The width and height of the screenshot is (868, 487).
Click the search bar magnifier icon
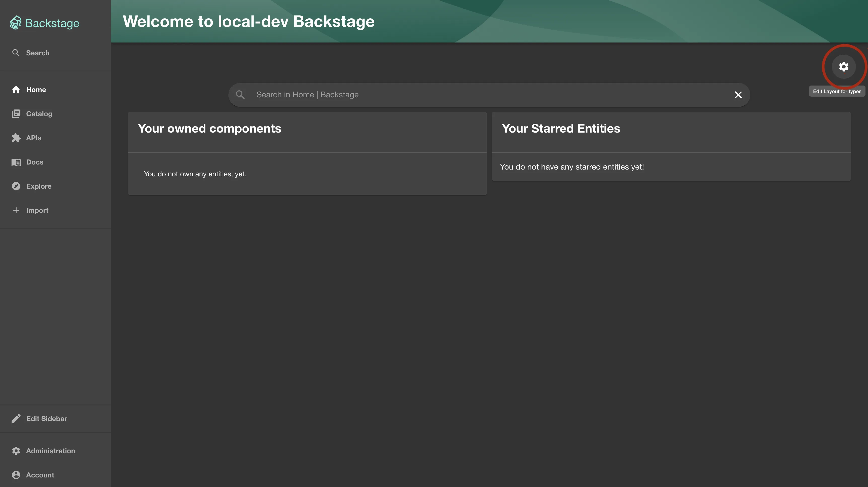(240, 95)
